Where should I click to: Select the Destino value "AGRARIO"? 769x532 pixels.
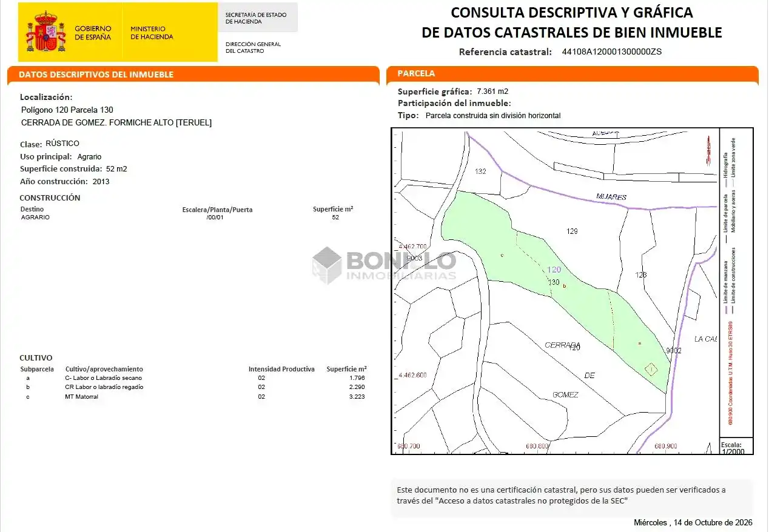[35, 217]
